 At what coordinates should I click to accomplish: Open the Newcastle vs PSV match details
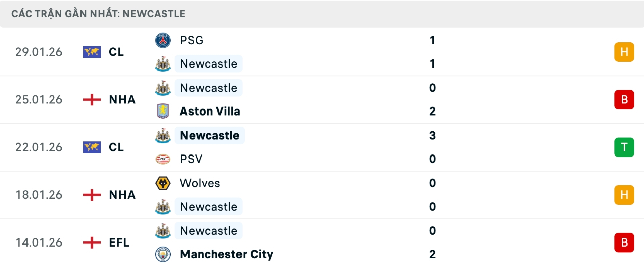coord(322,147)
